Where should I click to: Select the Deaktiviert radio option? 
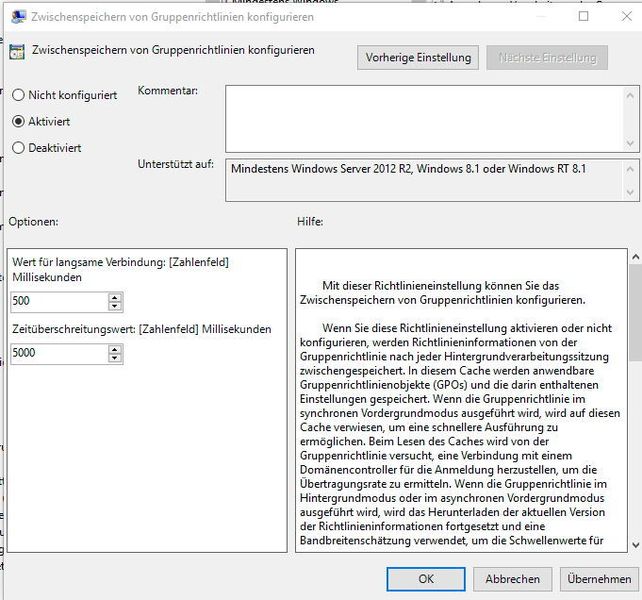[47, 147]
